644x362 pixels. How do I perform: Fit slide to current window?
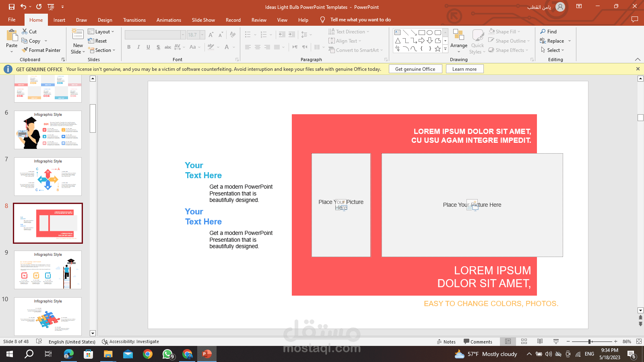(x=639, y=341)
